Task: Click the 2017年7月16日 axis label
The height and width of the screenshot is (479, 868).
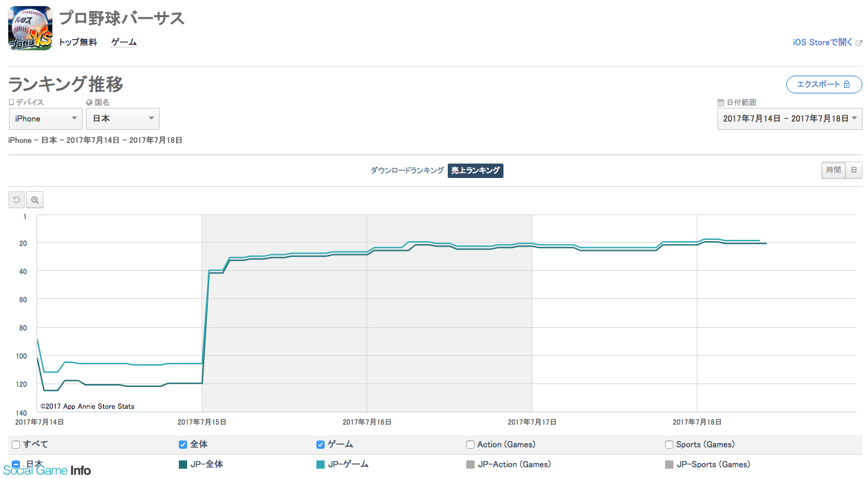Action: pos(367,421)
